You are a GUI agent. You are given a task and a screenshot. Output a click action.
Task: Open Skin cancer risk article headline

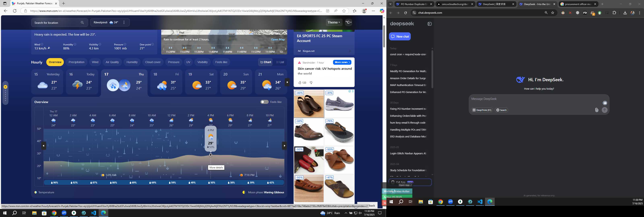point(324,71)
